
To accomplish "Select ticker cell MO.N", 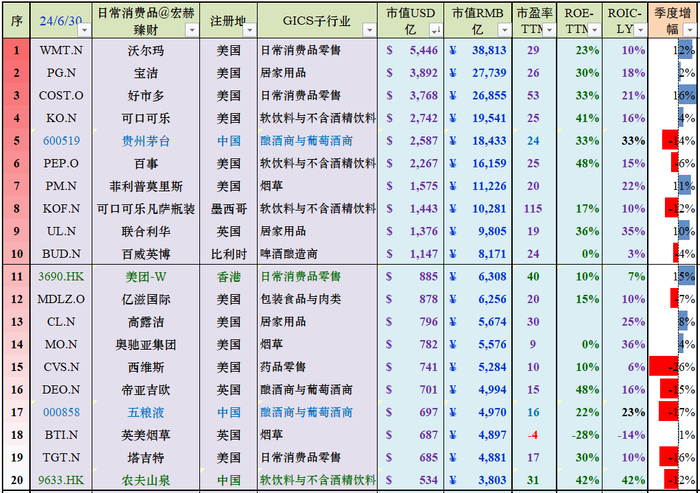I will [61, 344].
